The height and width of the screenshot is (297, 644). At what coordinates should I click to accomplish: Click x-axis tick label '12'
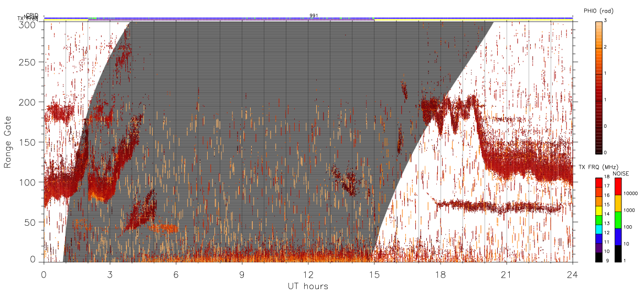308,274
